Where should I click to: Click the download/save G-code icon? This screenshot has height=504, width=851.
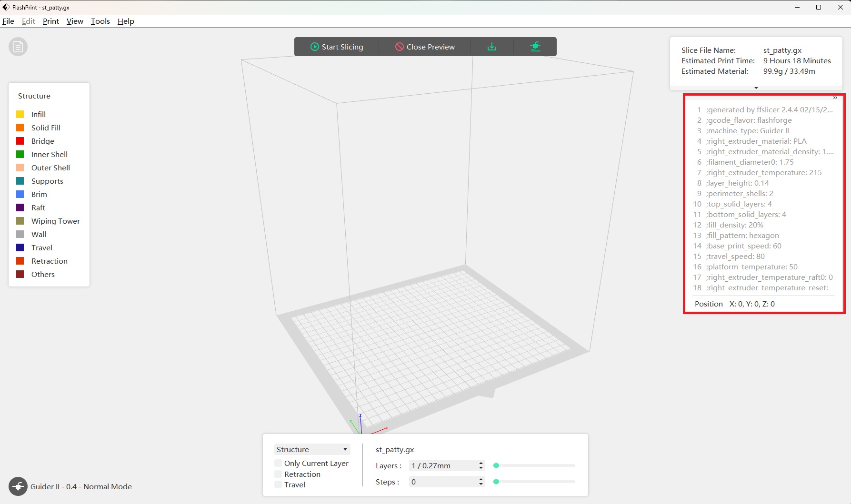click(x=492, y=47)
